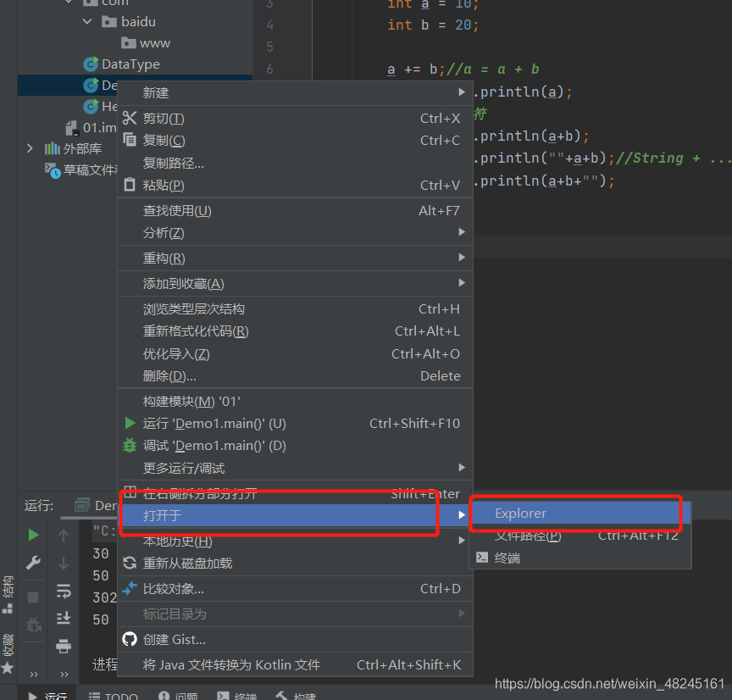Click the Terminal icon in submenu
This screenshot has width=732, height=700.
(x=482, y=557)
